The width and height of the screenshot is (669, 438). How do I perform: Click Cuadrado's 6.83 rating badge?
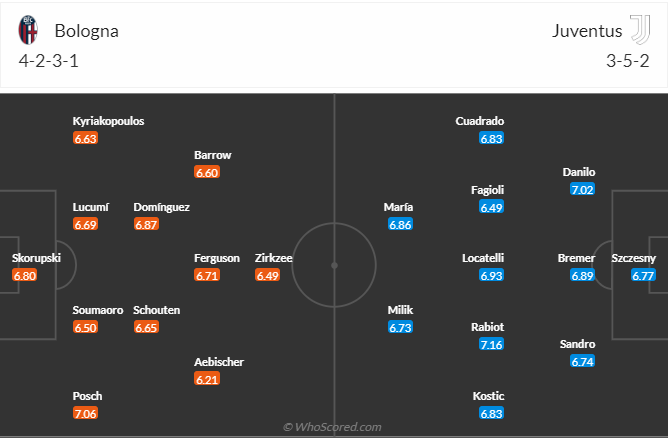pos(491,139)
